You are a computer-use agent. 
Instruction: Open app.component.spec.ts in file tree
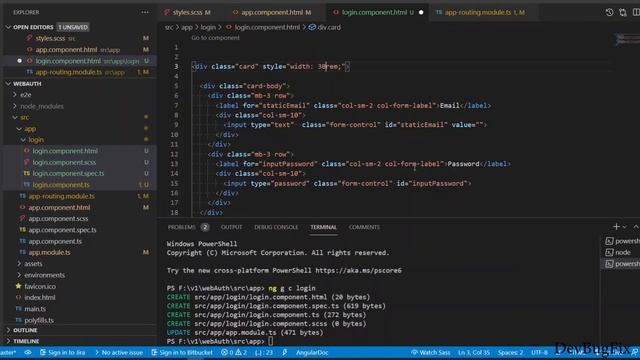tap(62, 230)
